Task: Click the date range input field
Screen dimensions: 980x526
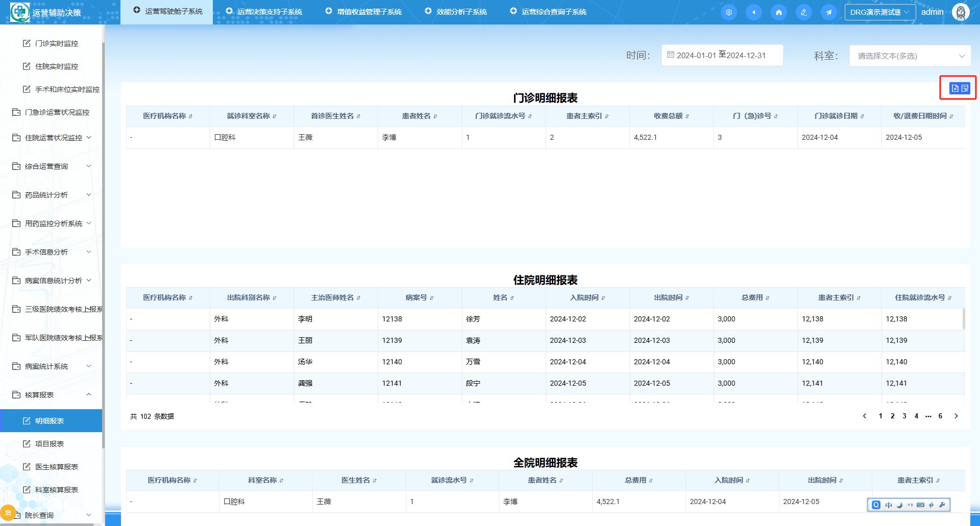Action: [x=722, y=55]
